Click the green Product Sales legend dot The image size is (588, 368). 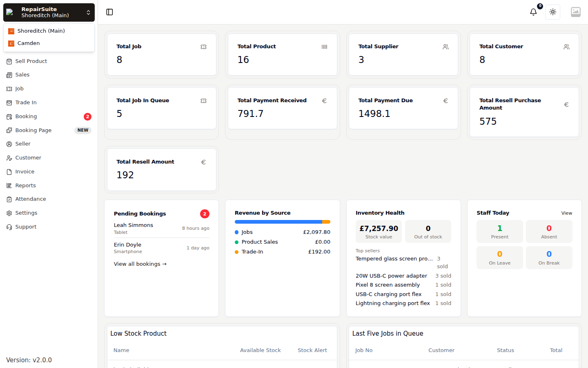(237, 242)
